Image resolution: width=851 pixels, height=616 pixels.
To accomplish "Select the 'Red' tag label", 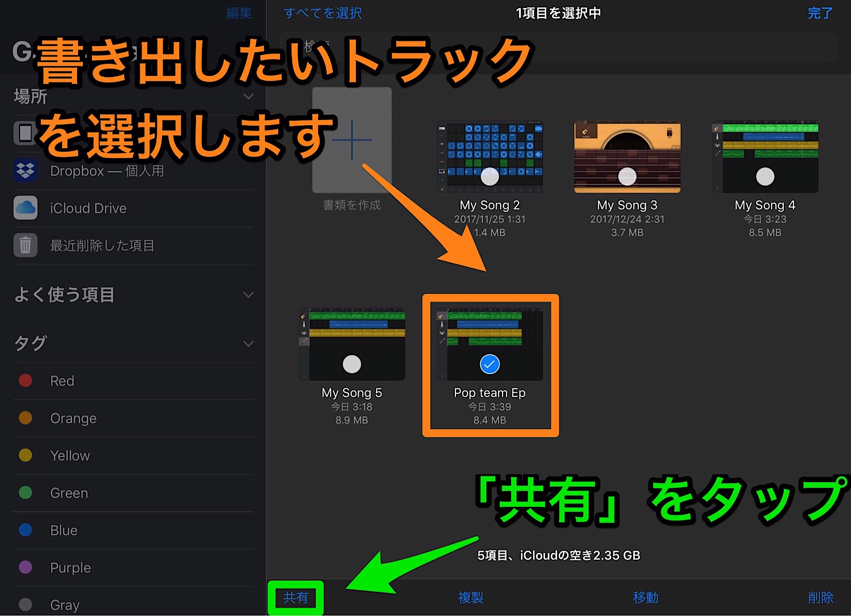I will coord(62,381).
